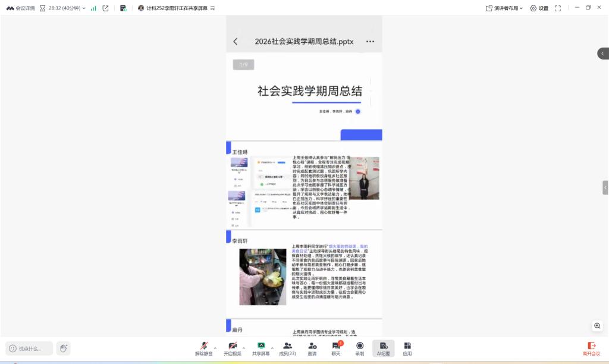Click the raise hand icon
Viewport: 609px width, 364px height.
point(64,348)
